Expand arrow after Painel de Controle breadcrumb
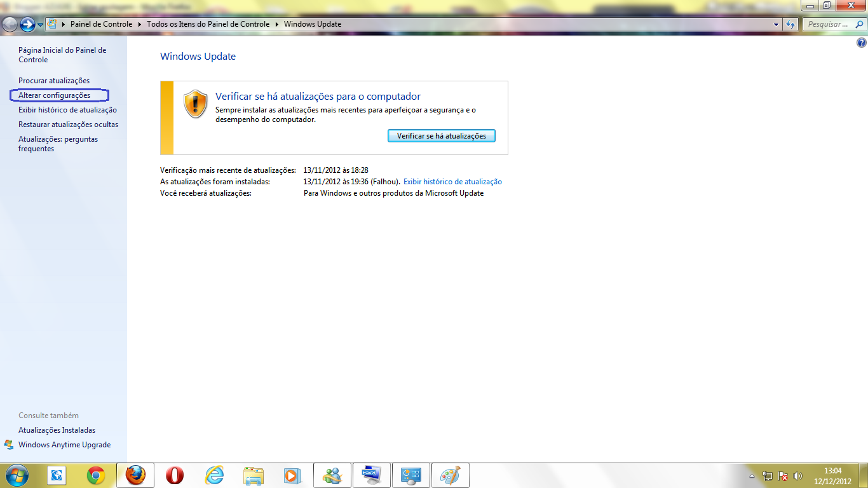This screenshot has height=488, width=868. point(139,24)
